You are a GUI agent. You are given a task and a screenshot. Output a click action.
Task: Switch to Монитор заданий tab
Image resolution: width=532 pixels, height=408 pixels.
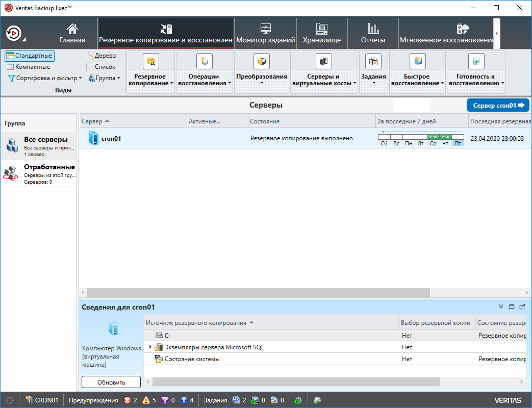(x=265, y=33)
